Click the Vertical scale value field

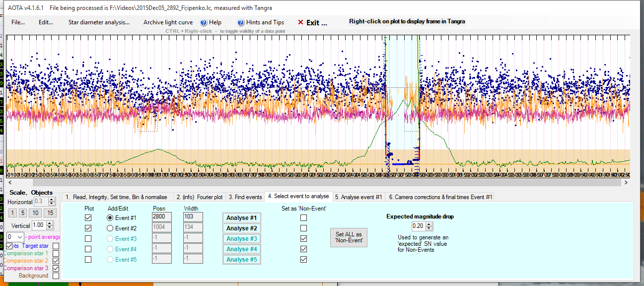pyautogui.click(x=39, y=225)
